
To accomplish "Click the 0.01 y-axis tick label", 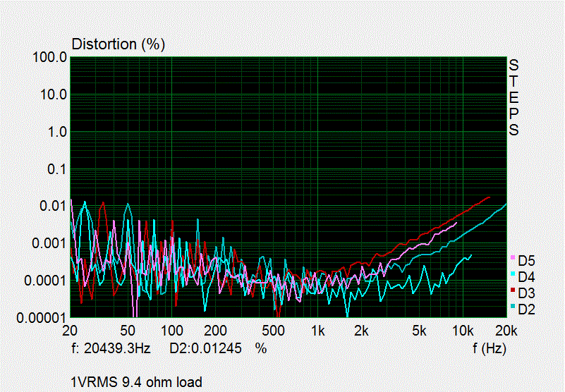I will point(54,207).
